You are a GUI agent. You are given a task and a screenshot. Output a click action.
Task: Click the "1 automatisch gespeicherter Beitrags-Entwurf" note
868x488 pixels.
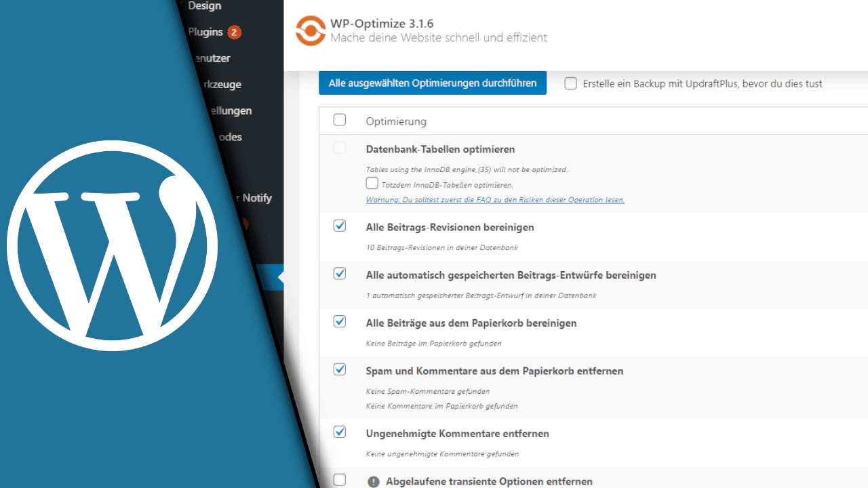(481, 296)
